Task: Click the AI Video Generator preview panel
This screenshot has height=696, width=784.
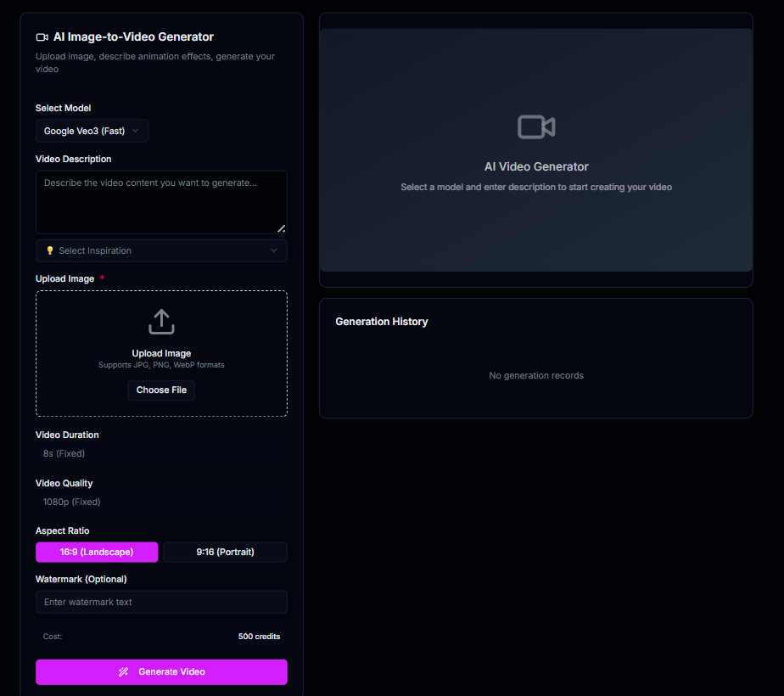Action: tap(536, 150)
